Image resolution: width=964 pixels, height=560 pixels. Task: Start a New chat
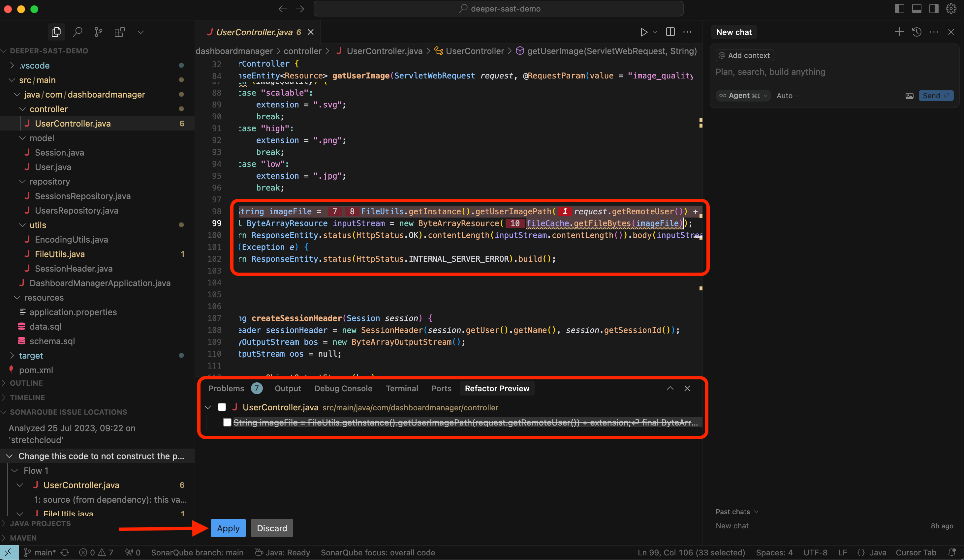pyautogui.click(x=733, y=32)
